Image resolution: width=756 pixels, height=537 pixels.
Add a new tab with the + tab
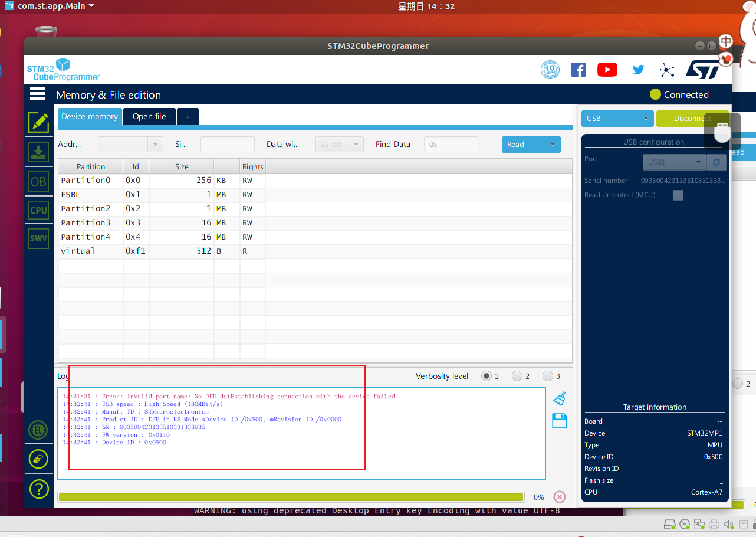[188, 116]
